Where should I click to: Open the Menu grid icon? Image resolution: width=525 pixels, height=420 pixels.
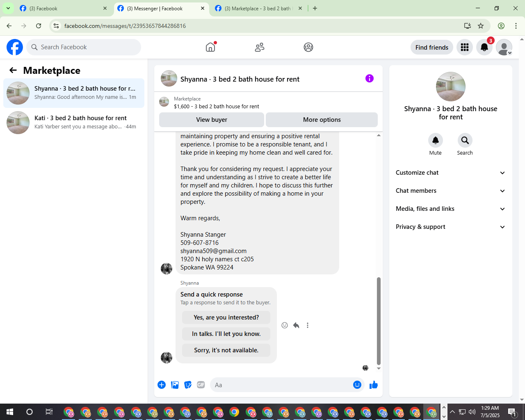(x=465, y=47)
